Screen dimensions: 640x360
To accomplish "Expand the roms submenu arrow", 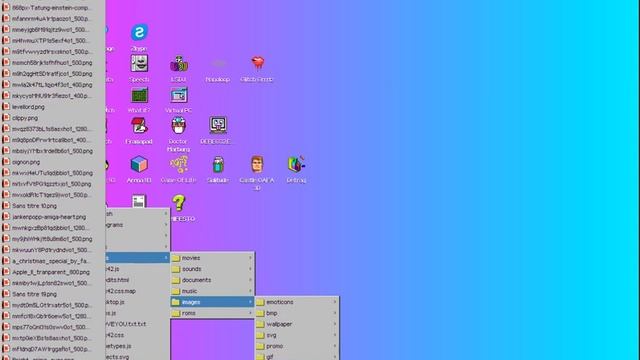I will (x=250, y=313).
